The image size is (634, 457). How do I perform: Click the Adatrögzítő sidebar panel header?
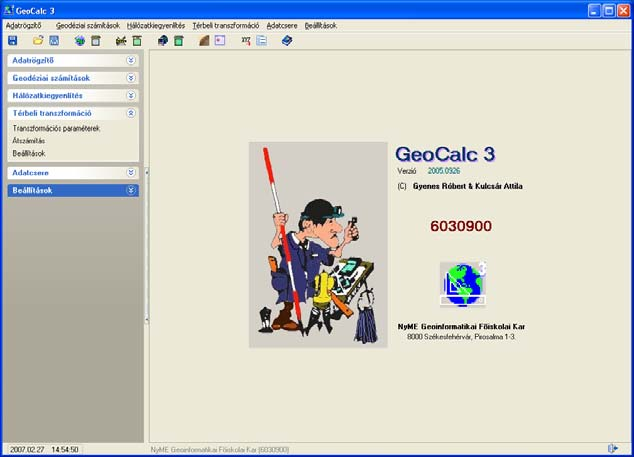(73, 60)
